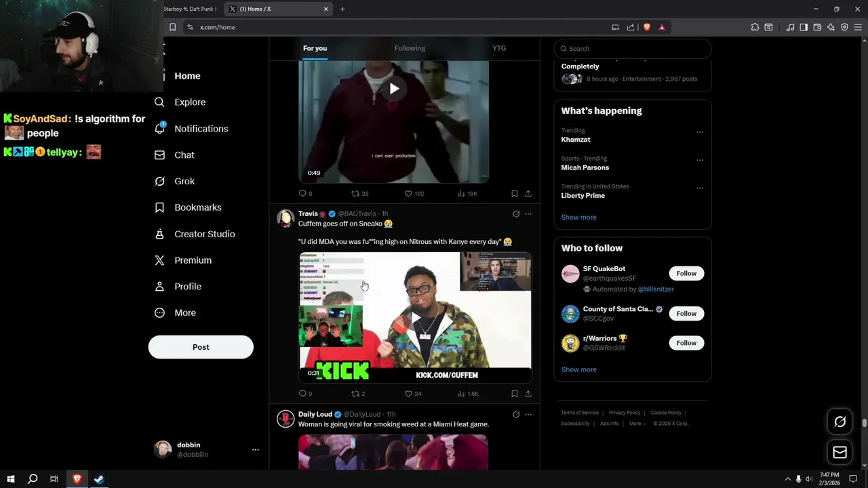Screen dimensions: 868x488
Task: Switch to the For you tab
Action: 315,48
